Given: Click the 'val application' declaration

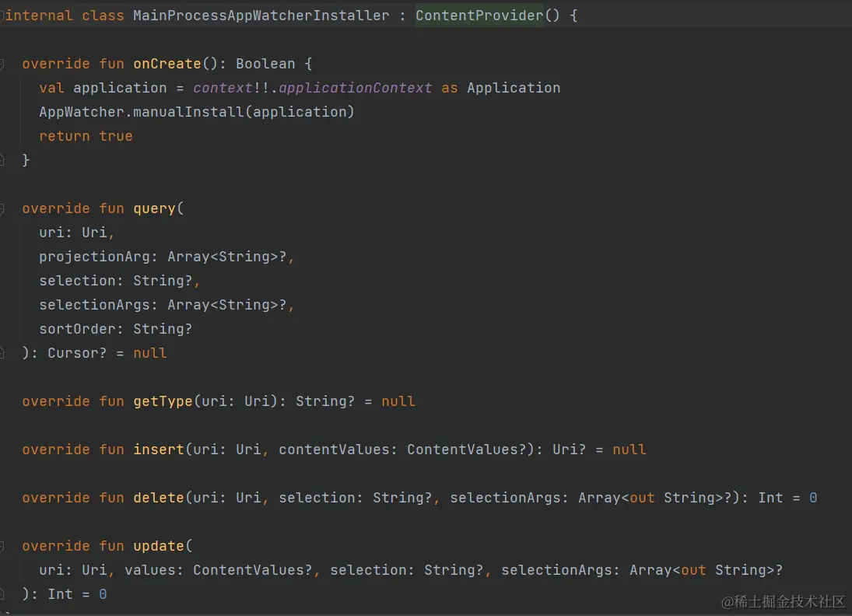Looking at the screenshot, I should tap(103, 88).
